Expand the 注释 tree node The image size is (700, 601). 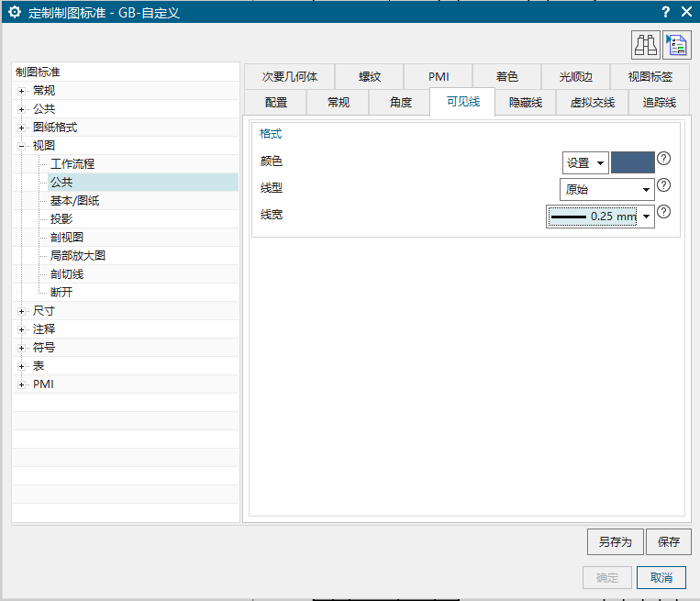tap(21, 329)
